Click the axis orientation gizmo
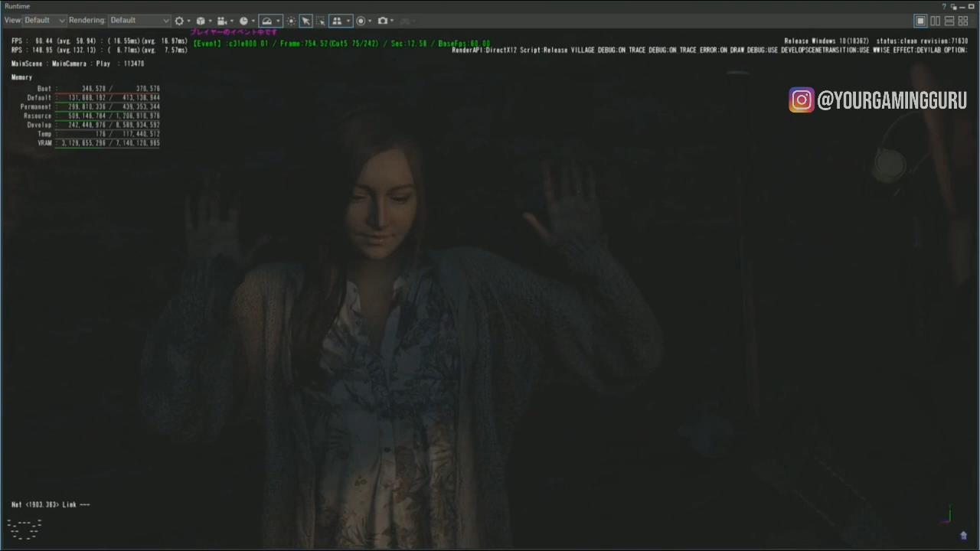Image resolution: width=980 pixels, height=551 pixels. coord(948,515)
